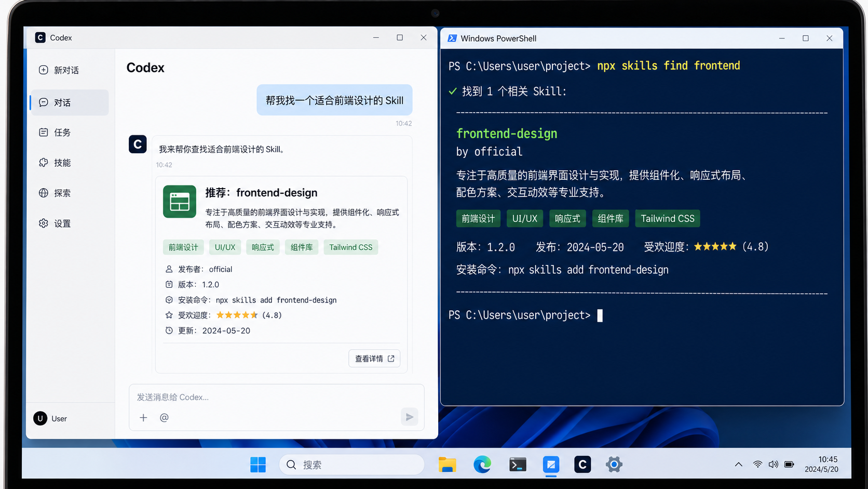The width and height of the screenshot is (868, 489).
Task: Click the 组件库 tag in Codex card
Action: 302,247
